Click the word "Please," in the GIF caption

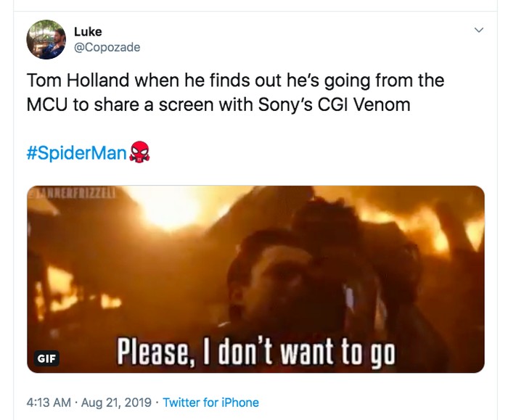[149, 353]
